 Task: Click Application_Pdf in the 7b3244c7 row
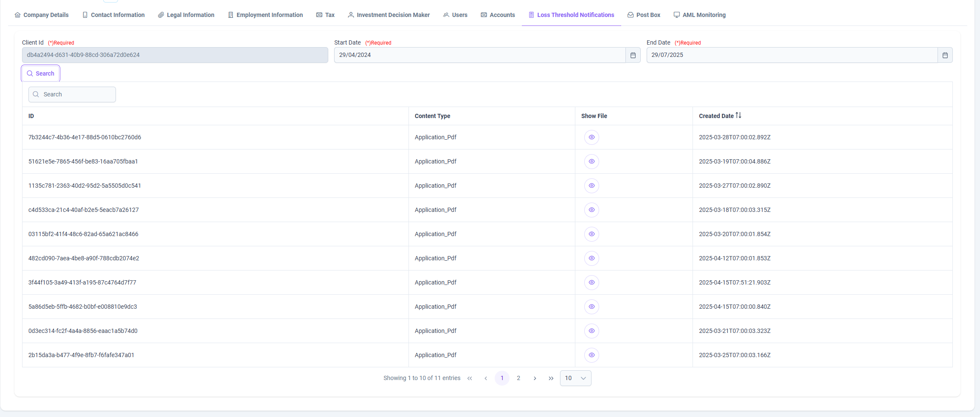point(436,137)
